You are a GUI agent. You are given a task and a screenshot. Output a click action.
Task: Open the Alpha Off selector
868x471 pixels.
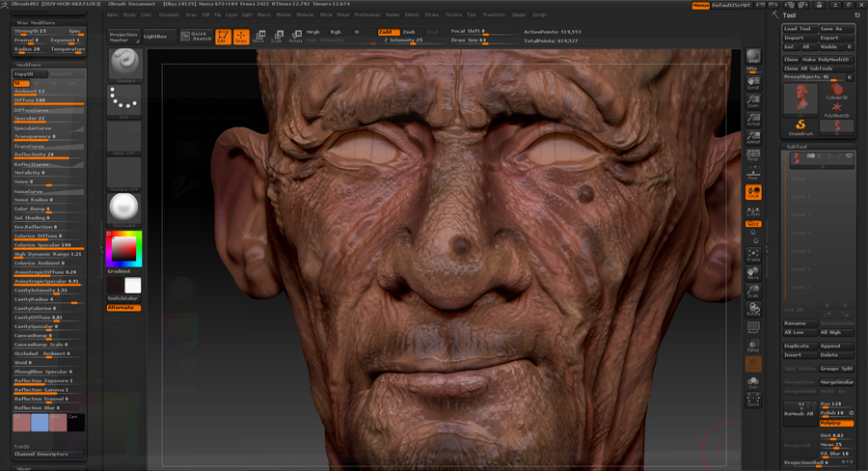124,137
